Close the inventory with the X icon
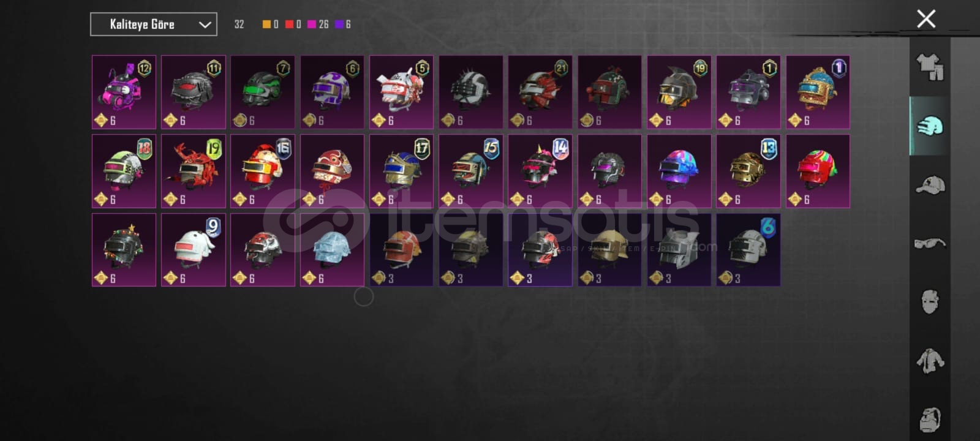Screen dimensions: 980x441 click(x=926, y=19)
